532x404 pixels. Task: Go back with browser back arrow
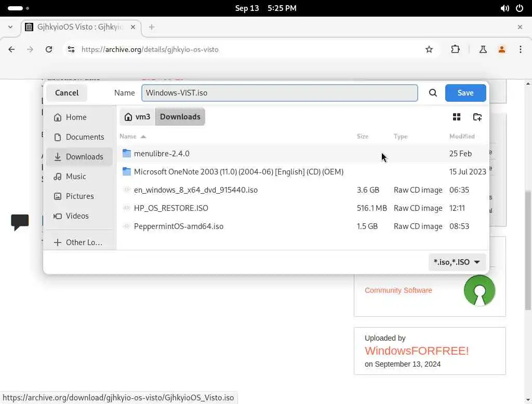coord(11,49)
